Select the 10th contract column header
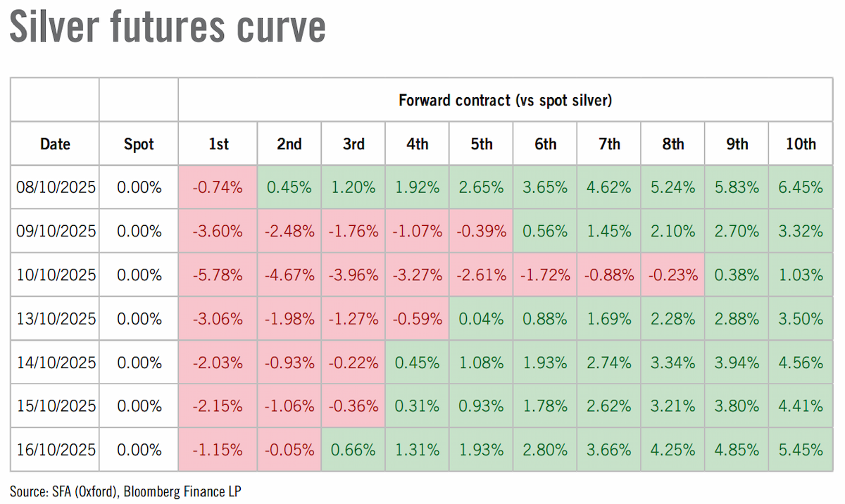845x504 pixels. (x=801, y=144)
